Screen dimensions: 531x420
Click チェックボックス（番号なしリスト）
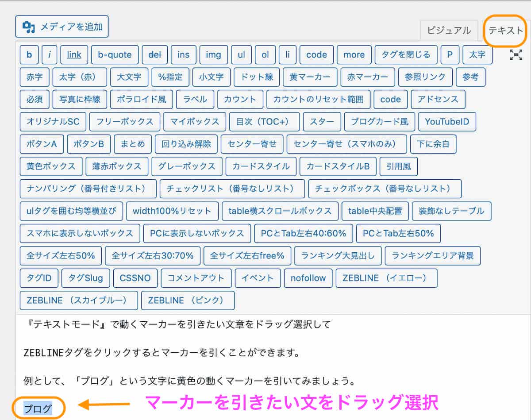pos(385,189)
